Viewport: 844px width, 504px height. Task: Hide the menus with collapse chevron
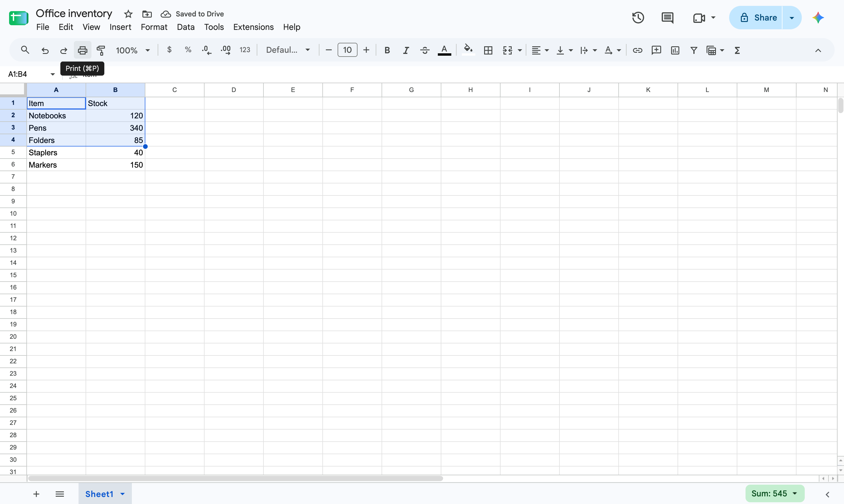(818, 50)
